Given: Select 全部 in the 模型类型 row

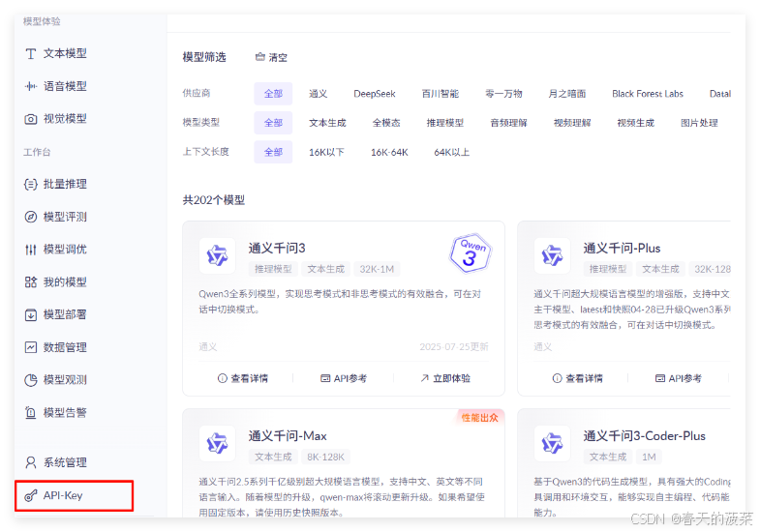Looking at the screenshot, I should tap(273, 123).
